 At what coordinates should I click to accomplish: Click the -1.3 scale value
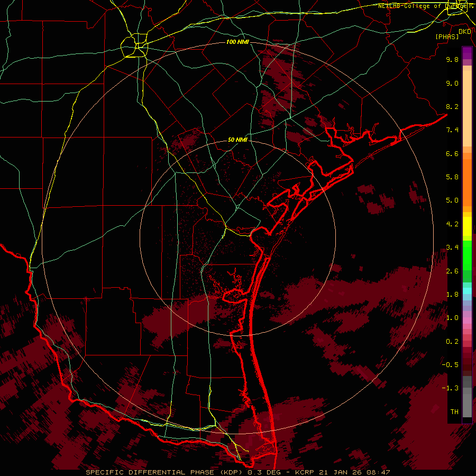coord(450,388)
